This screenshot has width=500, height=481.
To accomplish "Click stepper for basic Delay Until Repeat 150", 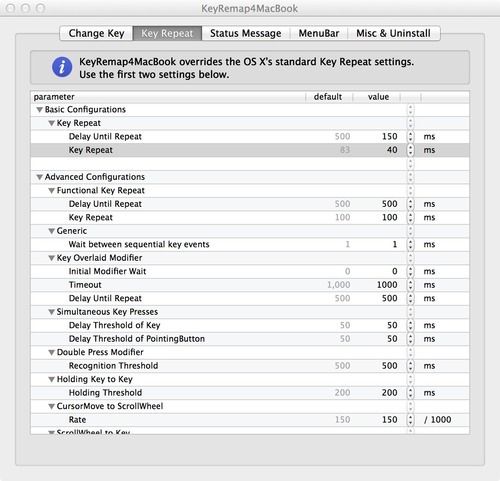I will pos(410,137).
